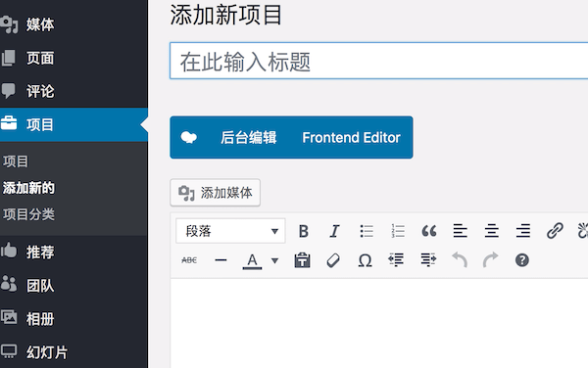588x368 pixels.
Task: Undo the last edit
Action: tap(460, 259)
